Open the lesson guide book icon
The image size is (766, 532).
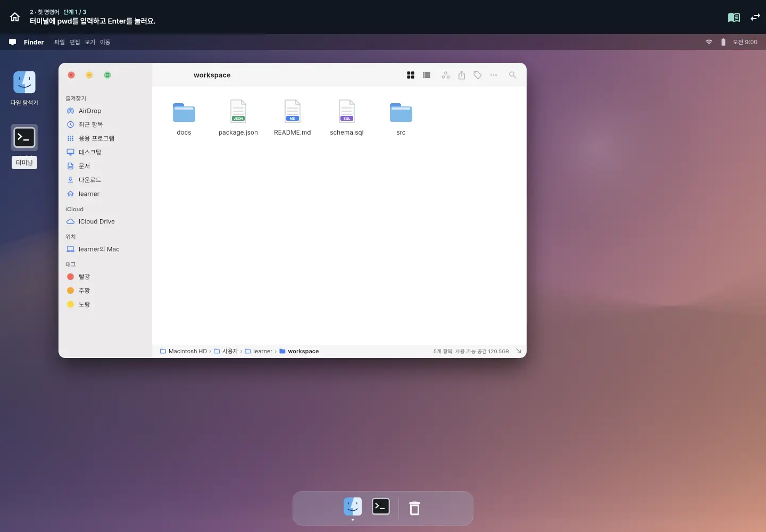[x=734, y=18]
